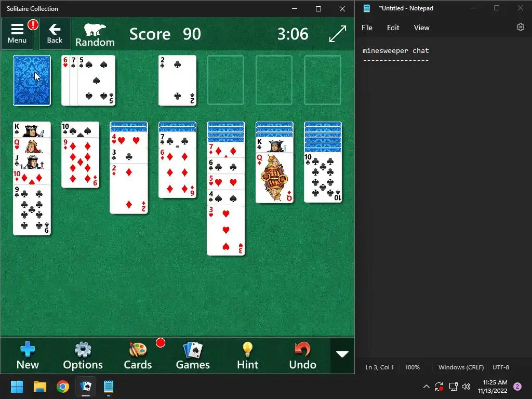Viewport: 532px width, 399px height.
Task: Click the 100% zoom status entry
Action: [x=412, y=367]
